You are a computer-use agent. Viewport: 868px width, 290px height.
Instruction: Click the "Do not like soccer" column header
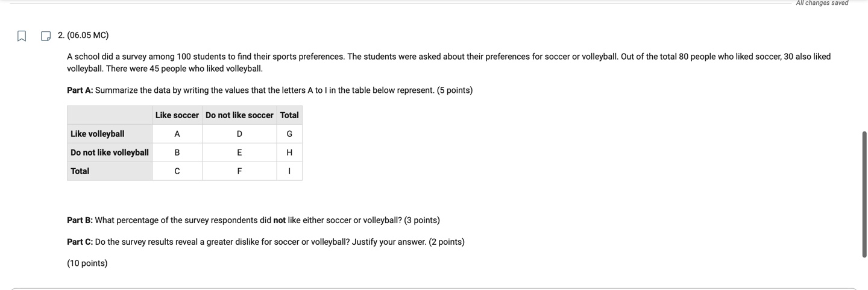[239, 115]
